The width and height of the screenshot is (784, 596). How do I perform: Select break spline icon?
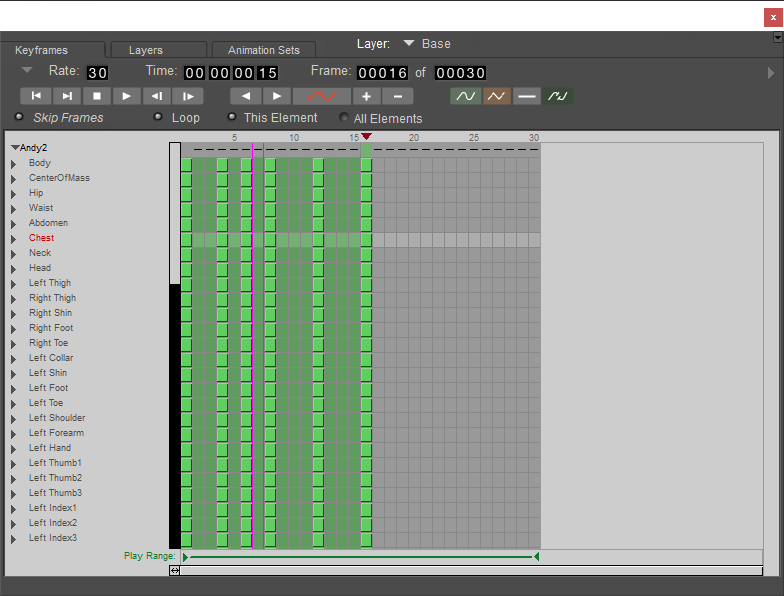558,96
